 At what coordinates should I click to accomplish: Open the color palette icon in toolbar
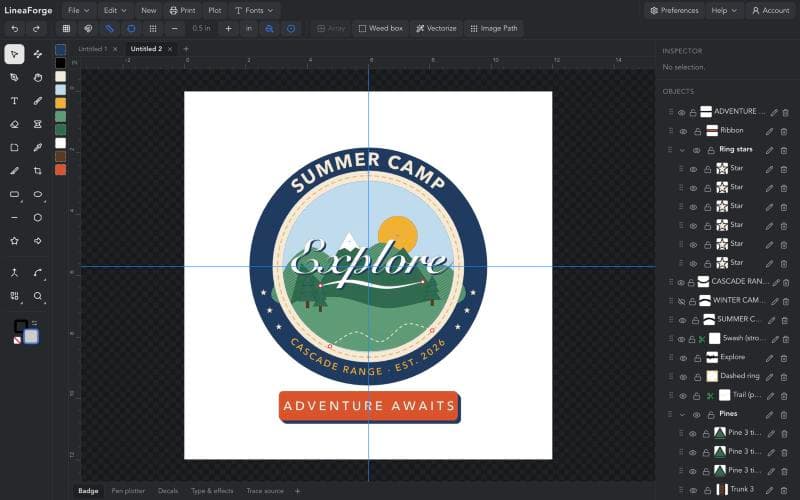(x=88, y=29)
